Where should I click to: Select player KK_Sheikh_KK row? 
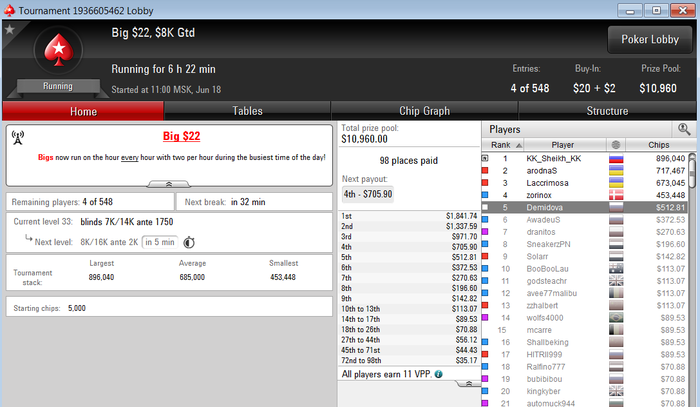pyautogui.click(x=585, y=158)
